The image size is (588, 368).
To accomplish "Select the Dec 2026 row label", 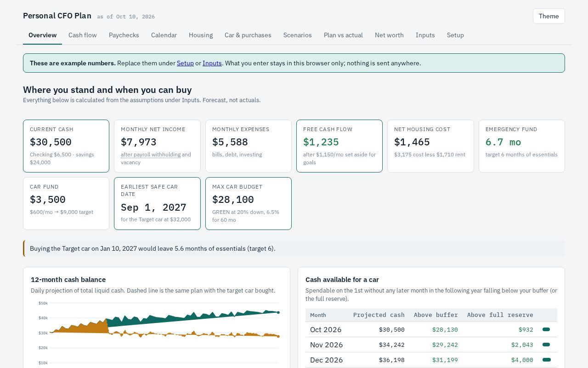I will 326,360.
